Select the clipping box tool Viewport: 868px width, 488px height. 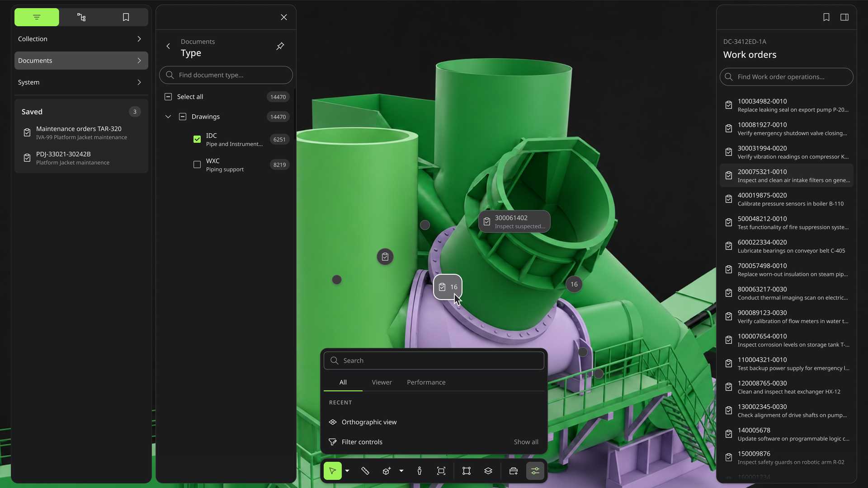pos(467,471)
